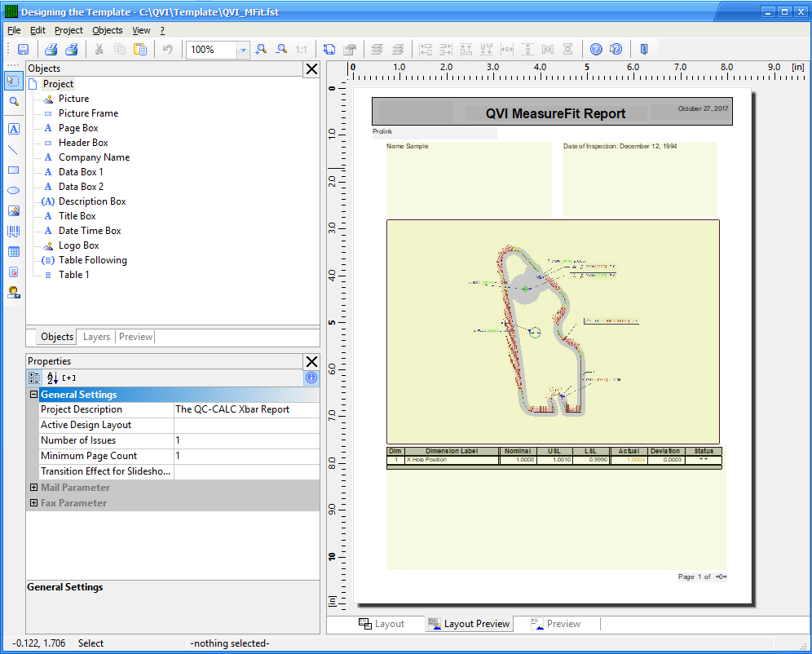Screen dimensions: 812x654
Task: Select the Title Box object
Action: (x=77, y=216)
